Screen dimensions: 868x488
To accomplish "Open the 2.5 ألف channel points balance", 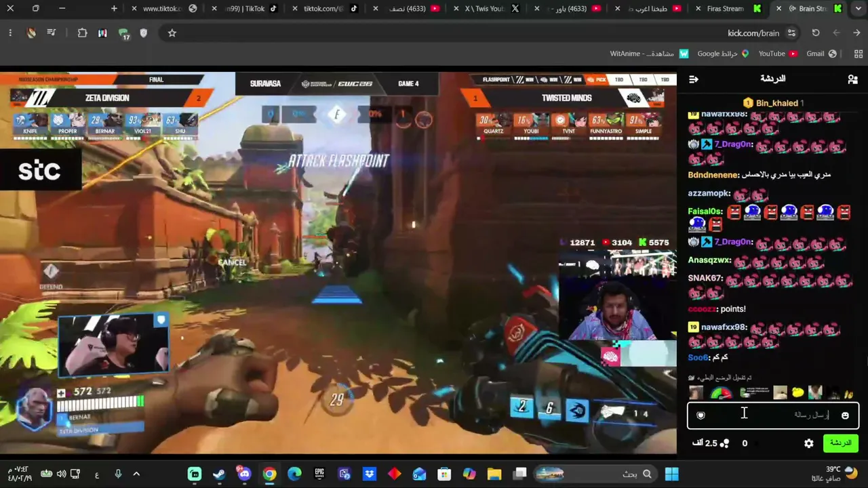I will (710, 443).
